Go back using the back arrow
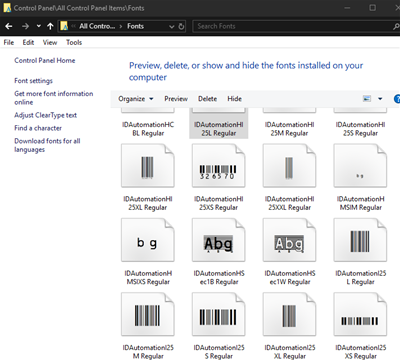 coord(9,26)
